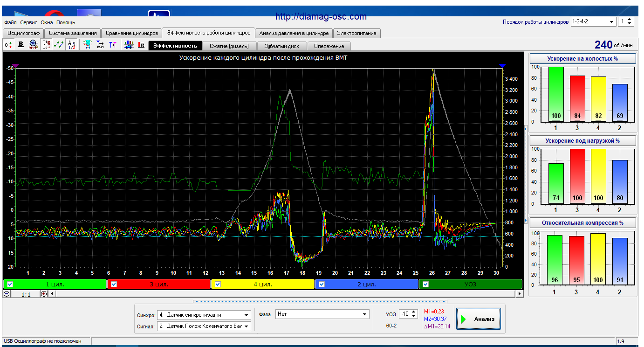644x347 pixels.
Task: Click the zoom out minus icon
Action: tap(7, 294)
